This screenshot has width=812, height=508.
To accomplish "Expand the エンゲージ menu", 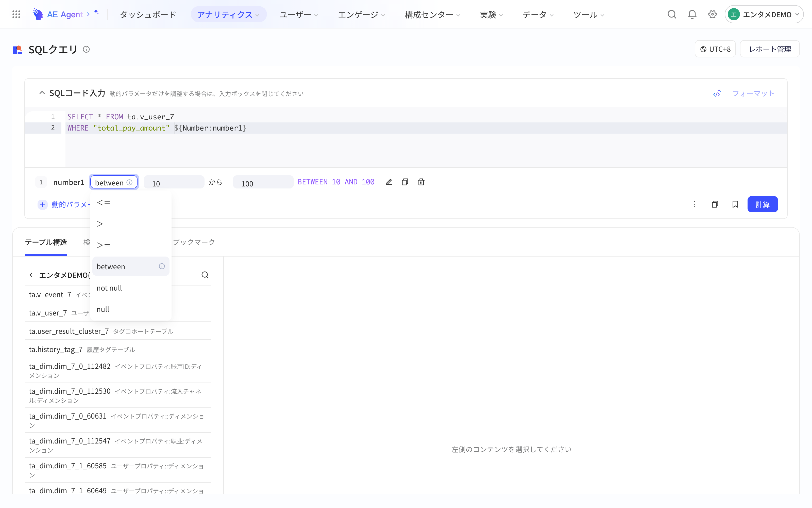I will coord(361,14).
